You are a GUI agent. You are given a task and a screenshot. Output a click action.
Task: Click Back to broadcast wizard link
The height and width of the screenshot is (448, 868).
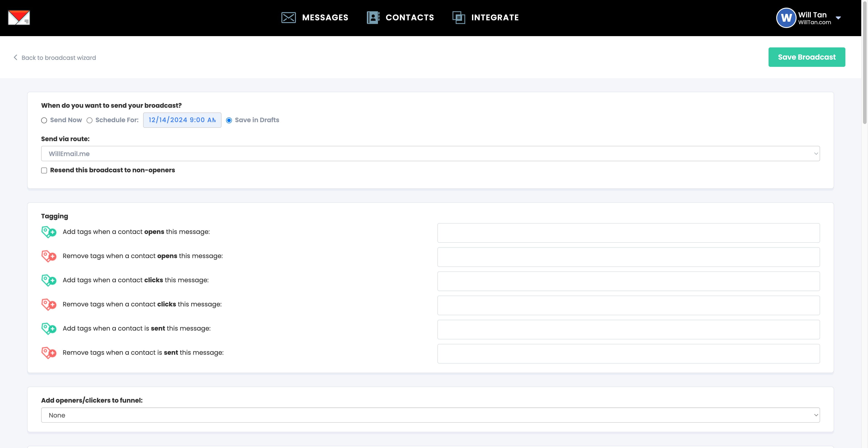pos(58,58)
